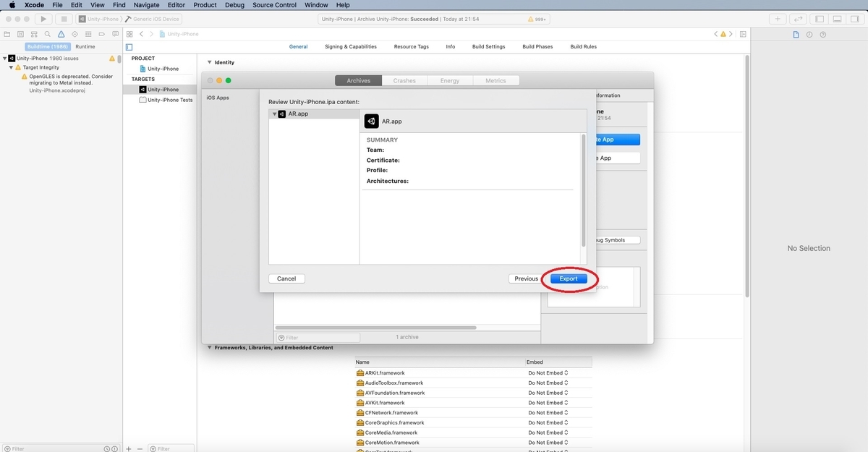
Task: Open the Source Control menu
Action: [274, 5]
